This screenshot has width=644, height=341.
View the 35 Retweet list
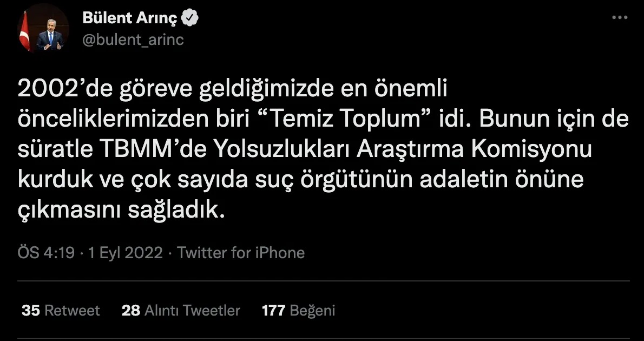coord(61,310)
